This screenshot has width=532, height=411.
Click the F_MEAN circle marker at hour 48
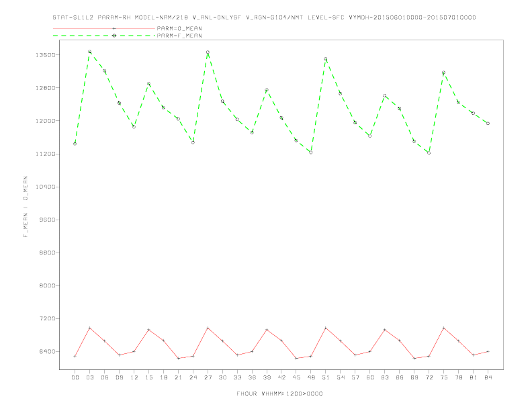coord(311,152)
